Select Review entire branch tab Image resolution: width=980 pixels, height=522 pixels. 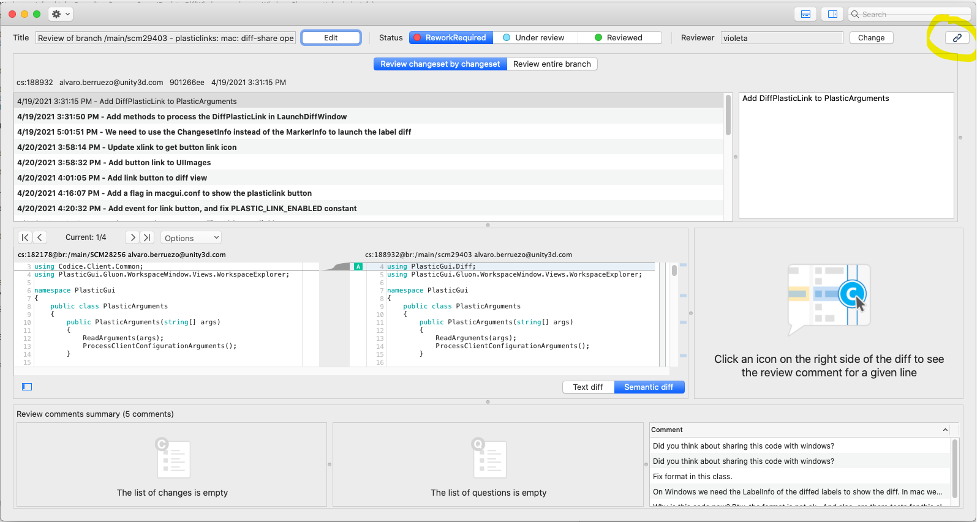coord(552,64)
